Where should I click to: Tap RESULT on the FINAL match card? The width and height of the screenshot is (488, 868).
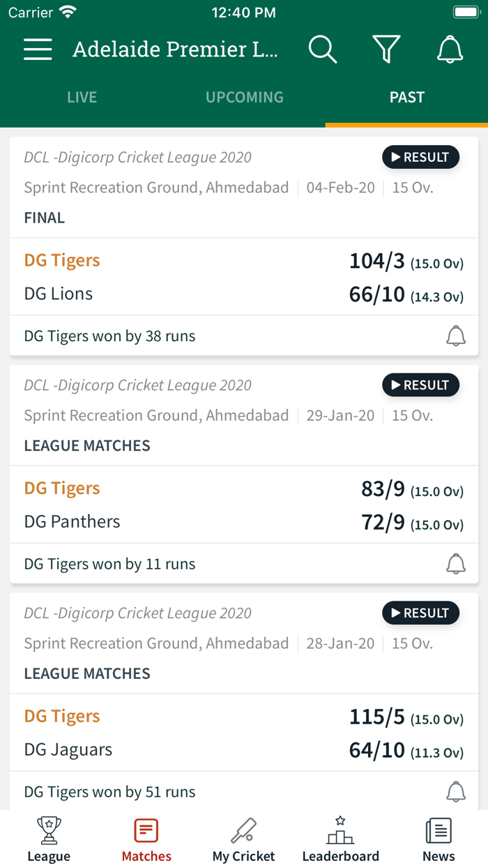[x=420, y=157]
